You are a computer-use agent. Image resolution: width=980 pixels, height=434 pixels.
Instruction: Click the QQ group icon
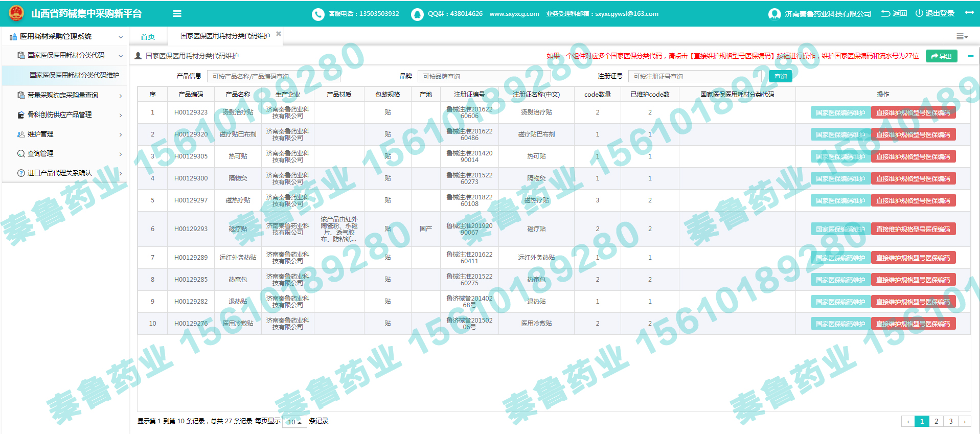pyautogui.click(x=417, y=14)
